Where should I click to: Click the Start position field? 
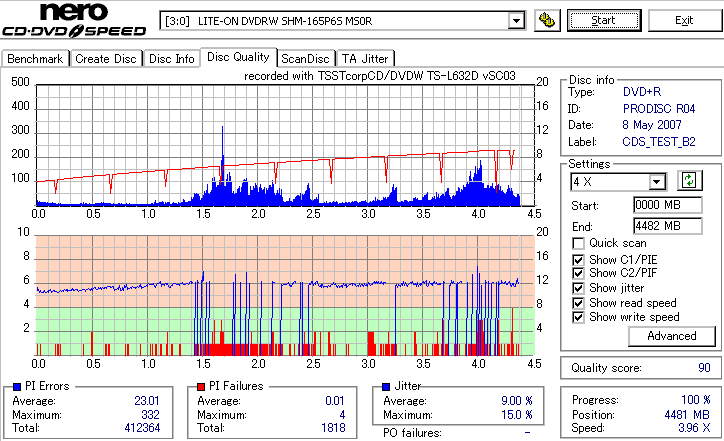click(x=668, y=205)
